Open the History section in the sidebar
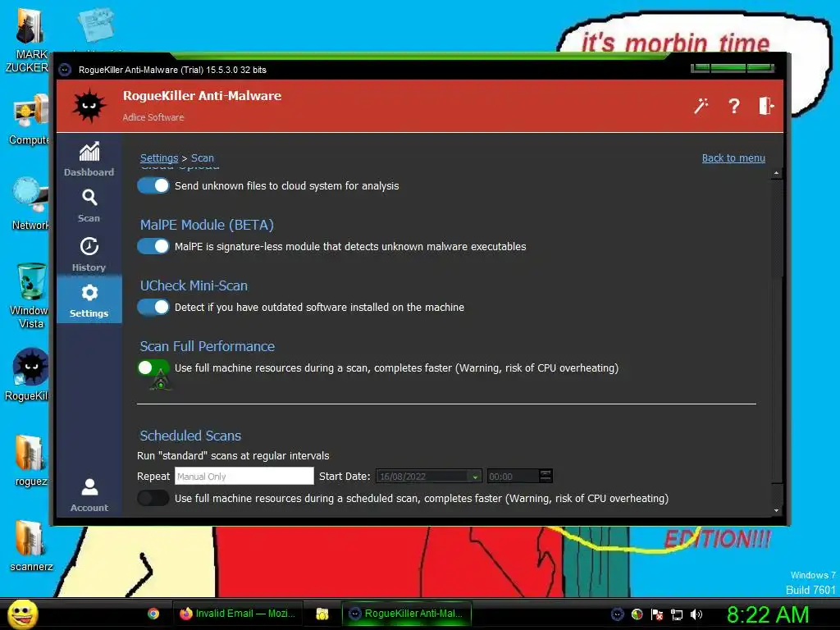 click(x=89, y=254)
